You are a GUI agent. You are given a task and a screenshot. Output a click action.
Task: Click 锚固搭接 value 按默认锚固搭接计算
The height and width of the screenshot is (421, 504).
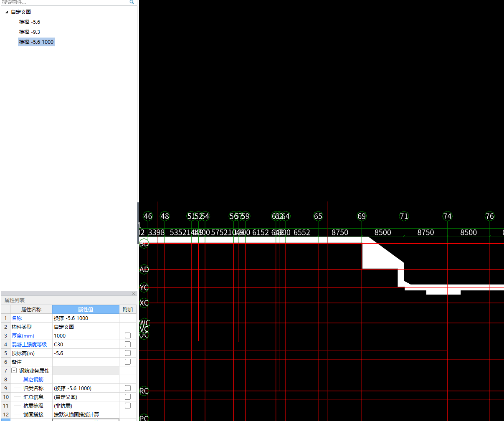tap(86, 414)
